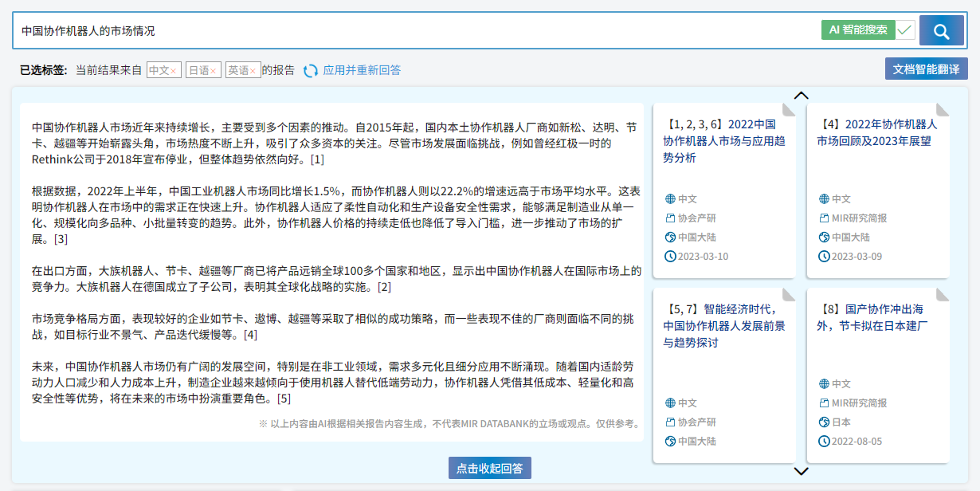
Task: Open 文档智能翻译 document translation
Action: 926,69
